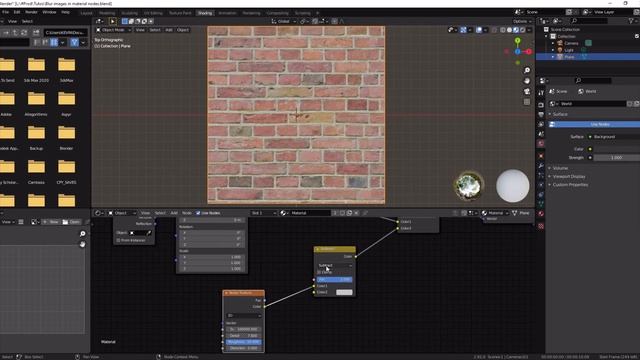Image resolution: width=640 pixels, height=360 pixels.
Task: Adjust the world Strength slider
Action: pyautogui.click(x=617, y=158)
